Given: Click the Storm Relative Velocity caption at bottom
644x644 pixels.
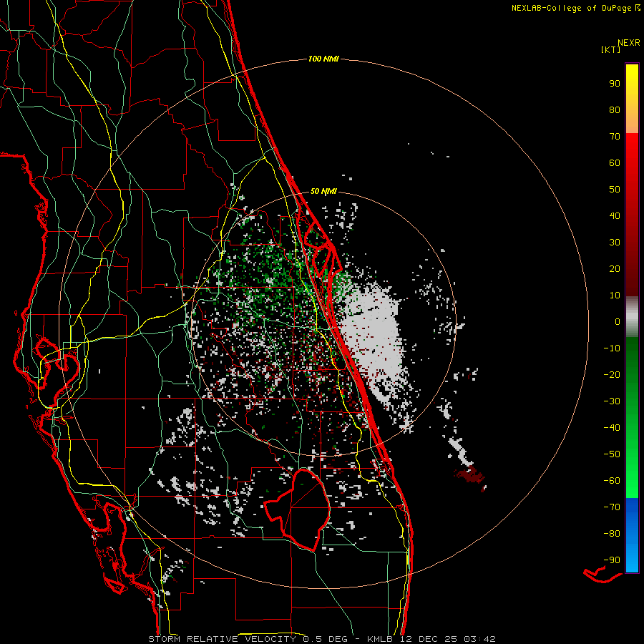Looking at the screenshot, I should 322,639.
